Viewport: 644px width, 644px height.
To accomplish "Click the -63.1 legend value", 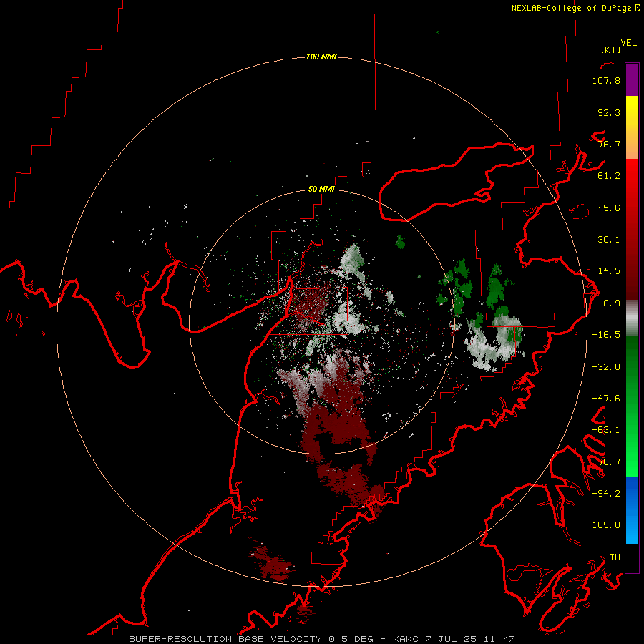I will (x=606, y=430).
